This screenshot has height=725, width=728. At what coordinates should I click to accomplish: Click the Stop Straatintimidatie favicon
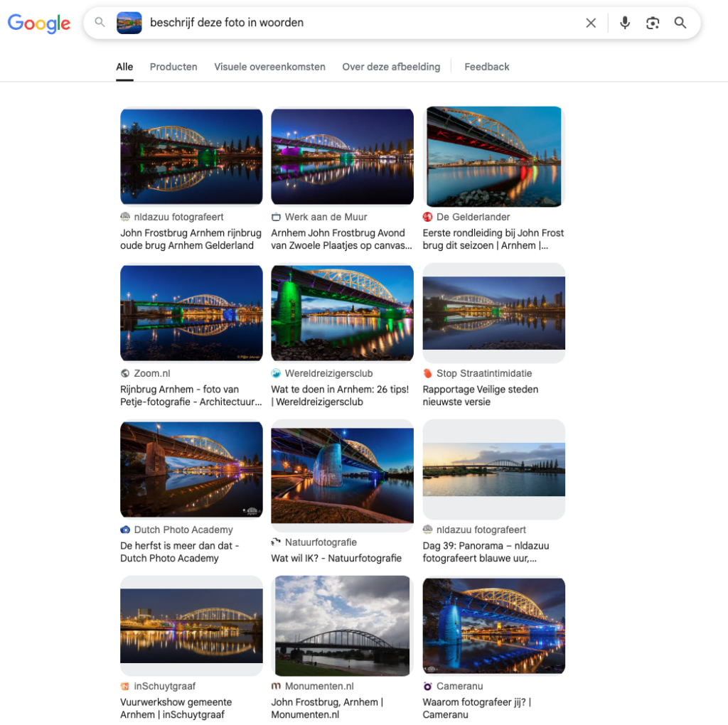point(427,373)
